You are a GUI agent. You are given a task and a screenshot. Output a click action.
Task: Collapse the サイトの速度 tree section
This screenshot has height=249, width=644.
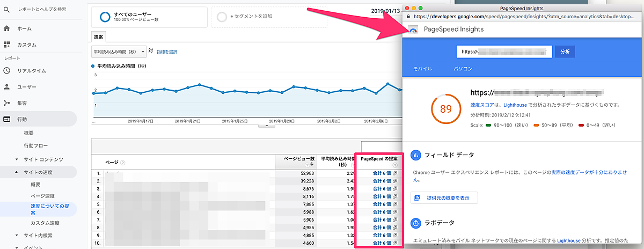[17, 172]
